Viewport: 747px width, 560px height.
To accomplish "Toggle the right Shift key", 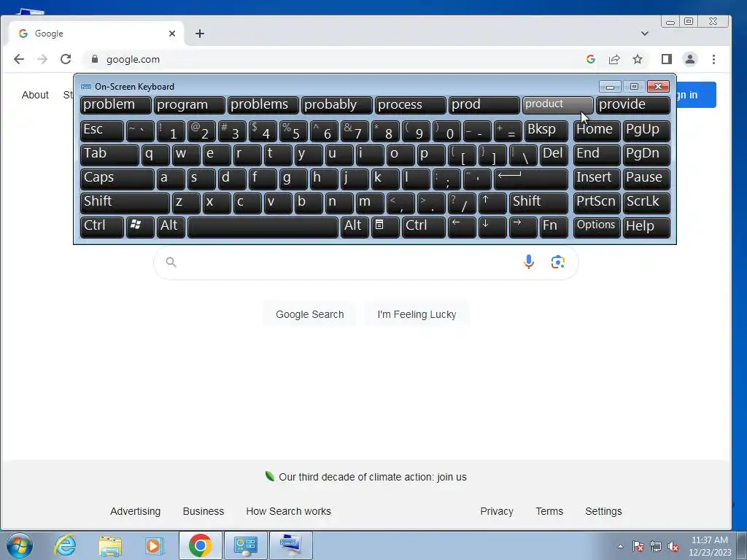I will coord(539,203).
